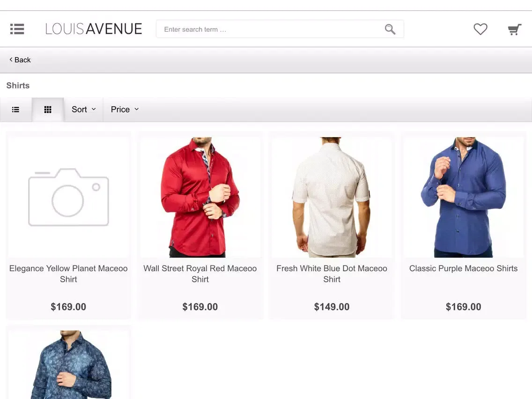Expand the Sort dropdown
The height and width of the screenshot is (399, 532).
click(83, 110)
